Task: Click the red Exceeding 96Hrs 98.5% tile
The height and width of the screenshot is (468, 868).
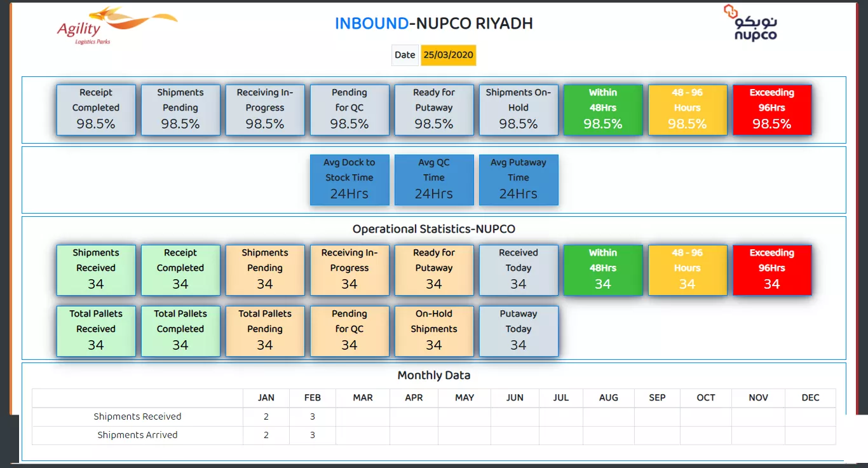Action: tap(772, 109)
